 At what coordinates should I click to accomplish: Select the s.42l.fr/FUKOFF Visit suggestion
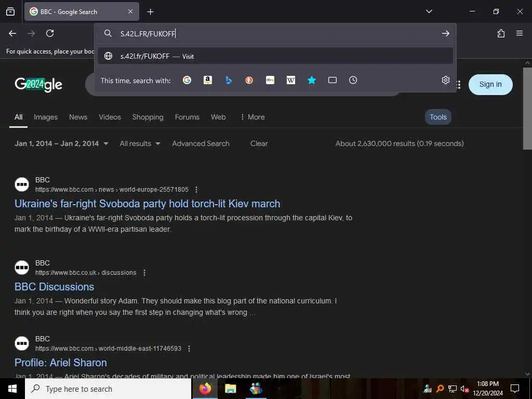[x=275, y=56]
